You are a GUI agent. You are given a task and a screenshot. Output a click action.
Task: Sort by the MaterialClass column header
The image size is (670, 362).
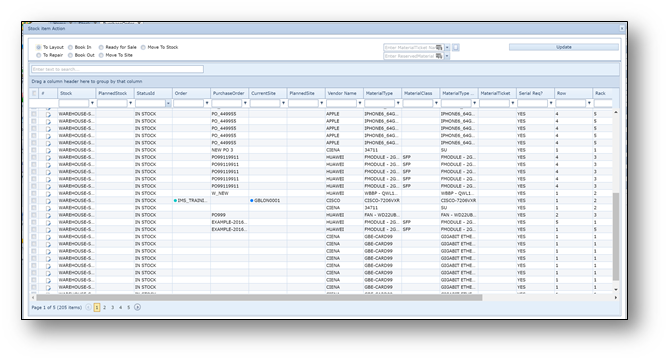pos(420,93)
